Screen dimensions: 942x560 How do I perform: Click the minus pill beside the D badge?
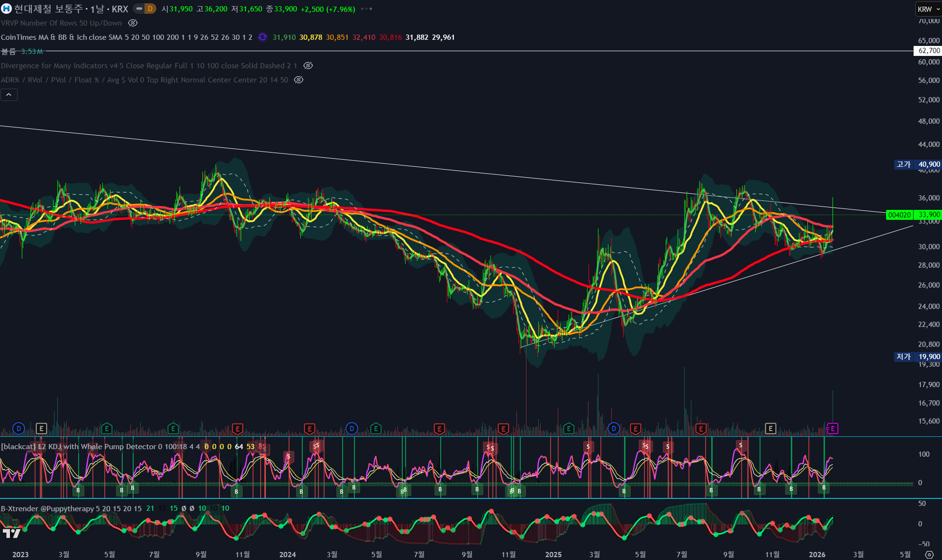(x=139, y=9)
